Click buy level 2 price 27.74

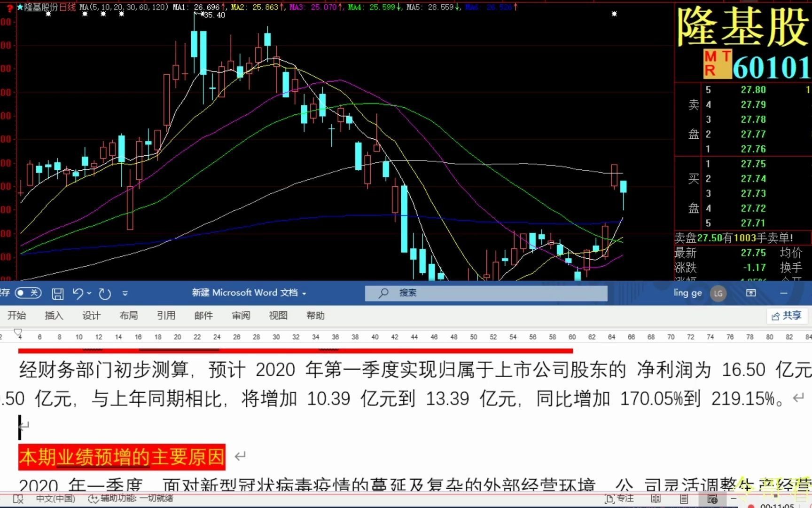[753, 179]
